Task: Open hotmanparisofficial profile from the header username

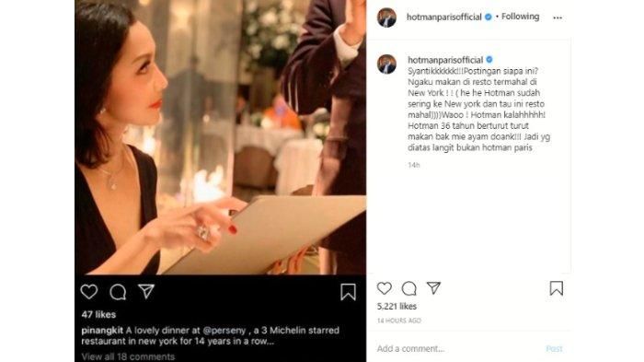Action: (x=444, y=17)
